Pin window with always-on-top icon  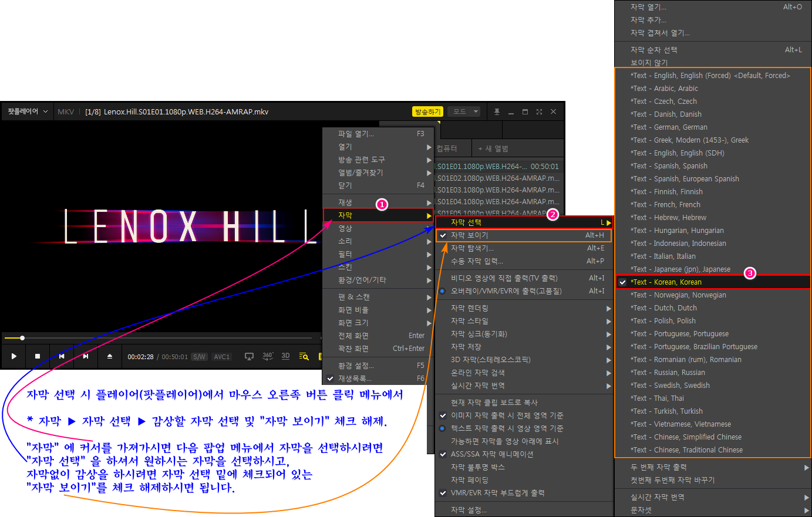click(497, 111)
